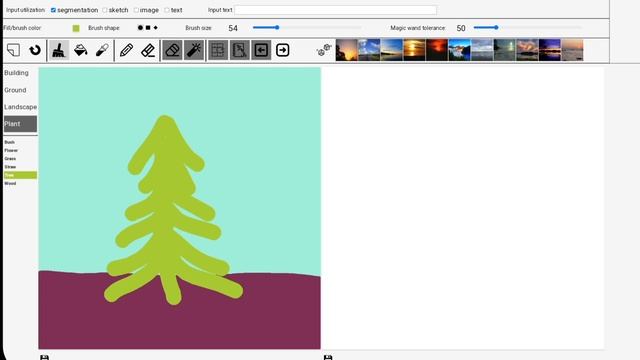Screen dimensions: 640x360
Task: Select the last pale peach sea thumbnail
Action: [572, 50]
